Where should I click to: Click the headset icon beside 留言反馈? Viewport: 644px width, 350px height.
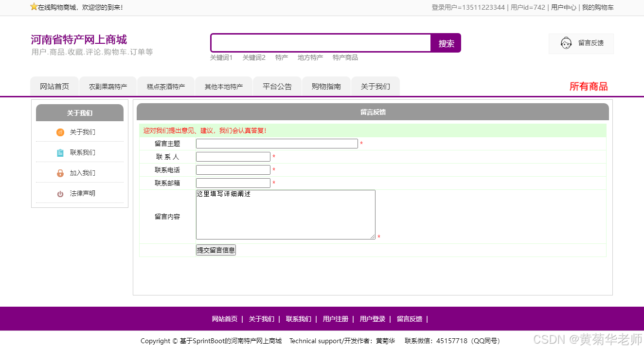click(x=566, y=43)
